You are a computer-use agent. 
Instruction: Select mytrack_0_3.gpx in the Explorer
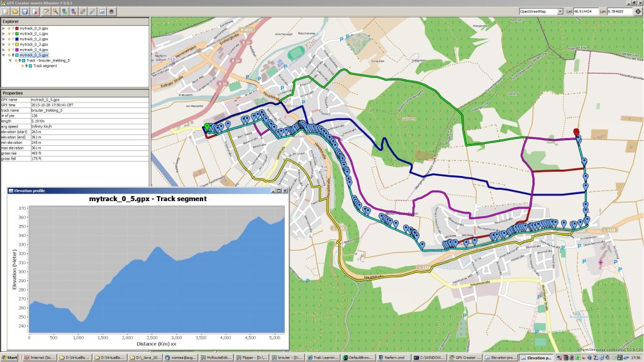(x=33, y=45)
